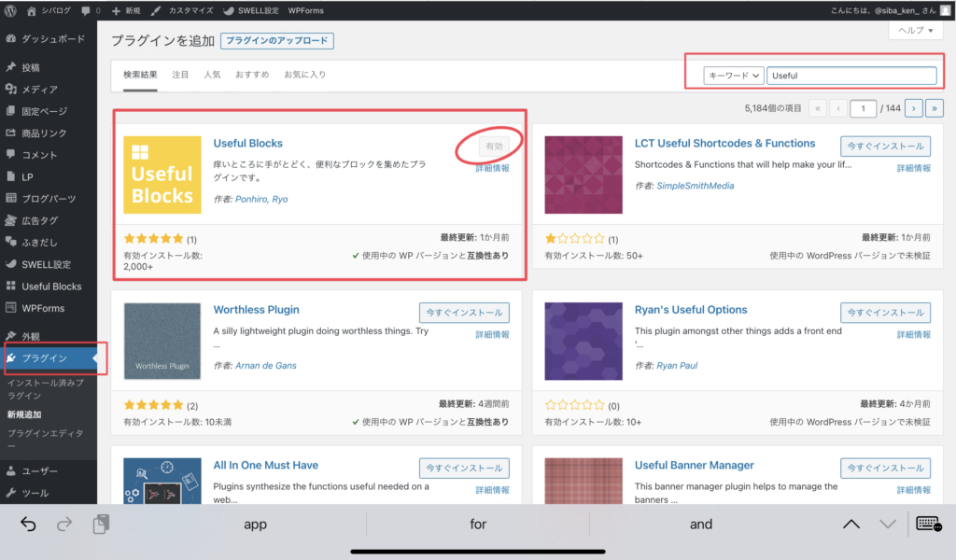Viewport: 956px width, 560px height.
Task: Open Useful Blocks details link
Action: (x=492, y=169)
